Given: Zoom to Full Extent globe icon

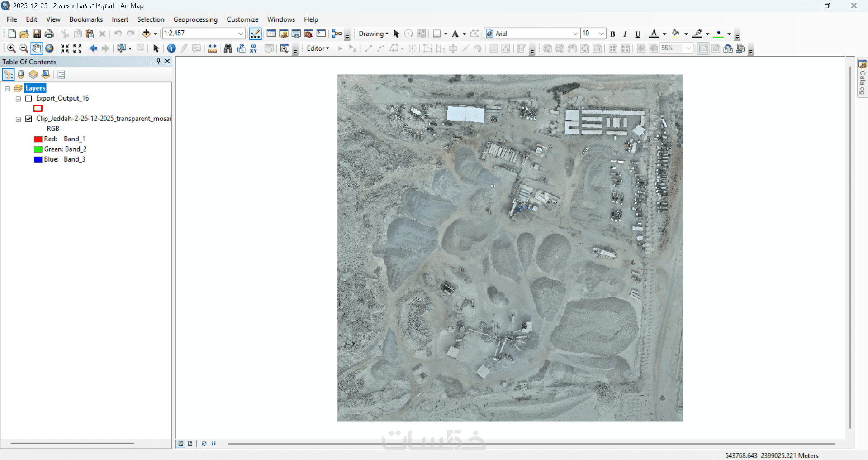Looking at the screenshot, I should 49,48.
